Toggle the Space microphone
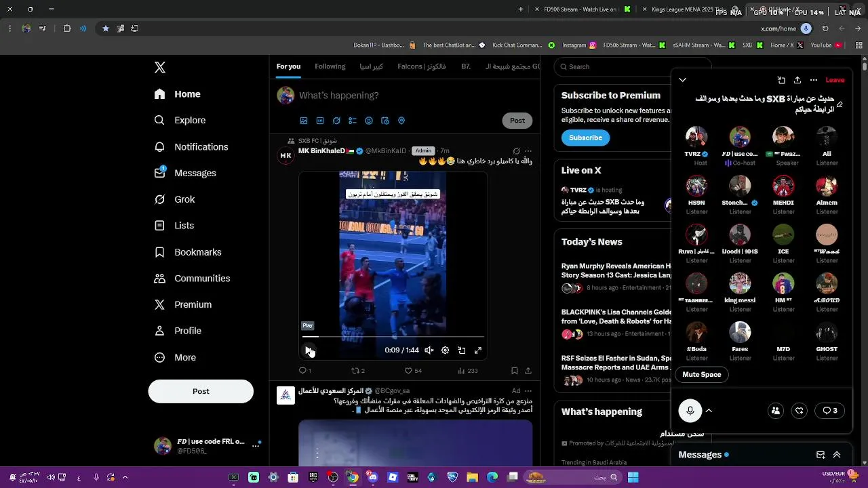Image resolution: width=868 pixels, height=488 pixels. [x=690, y=411]
